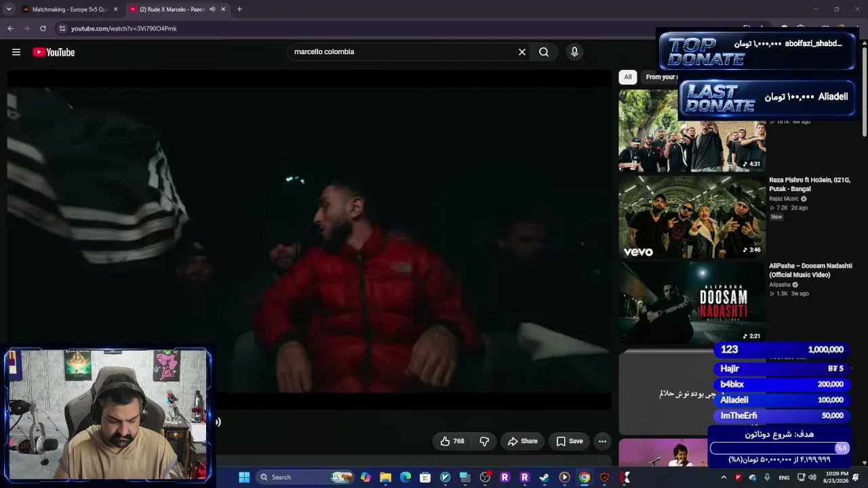Start voice search with the microphone
Screen dimensions: 868x488
pos(574,52)
